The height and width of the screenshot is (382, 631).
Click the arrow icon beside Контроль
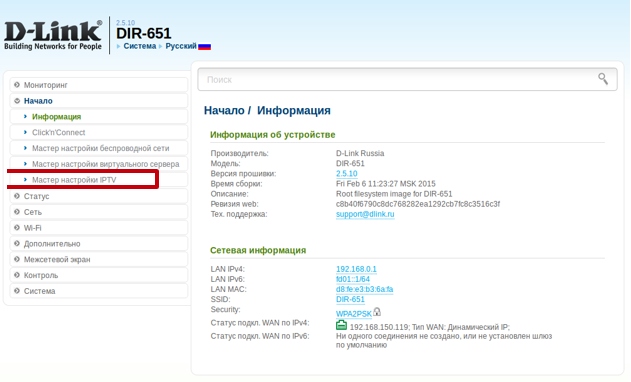pyautogui.click(x=16, y=275)
